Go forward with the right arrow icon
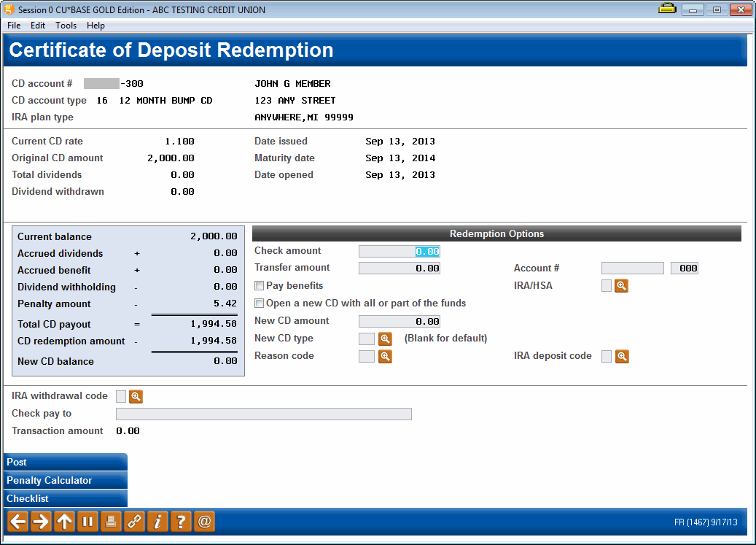The image size is (756, 545). pos(40,521)
